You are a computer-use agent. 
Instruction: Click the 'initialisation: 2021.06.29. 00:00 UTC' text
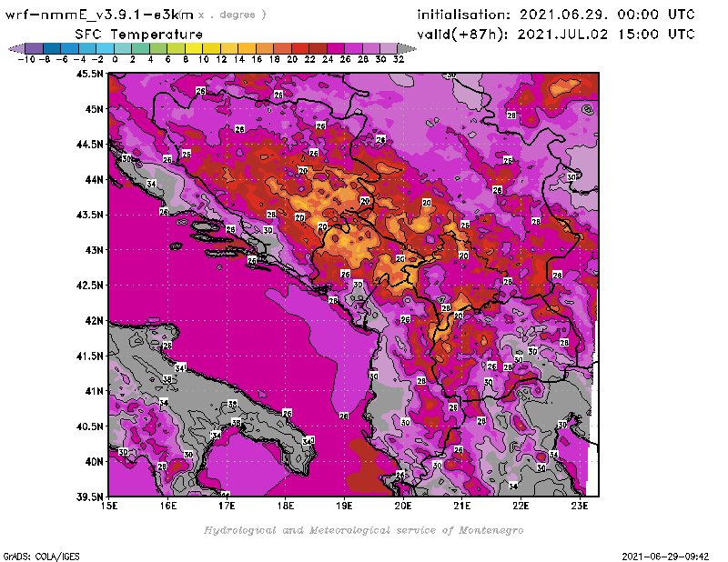coord(556,15)
